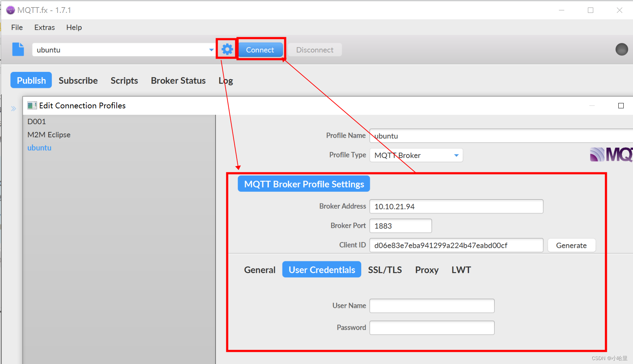This screenshot has width=633, height=364.
Task: Click the Client ID input field
Action: click(456, 245)
